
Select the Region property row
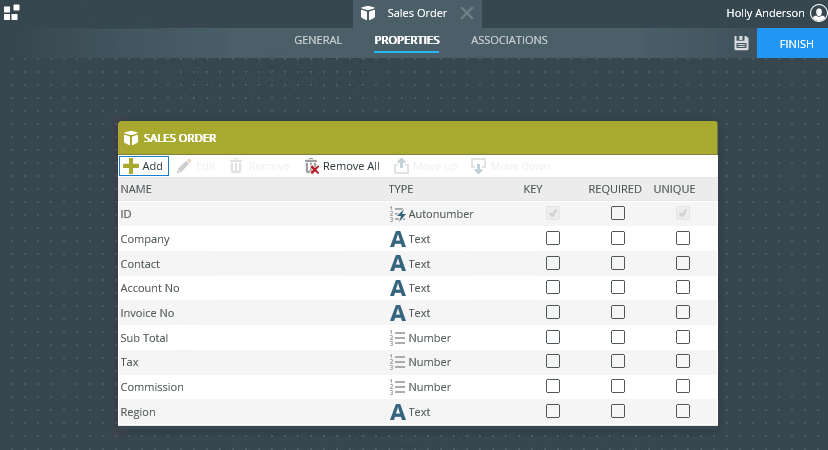tap(138, 412)
